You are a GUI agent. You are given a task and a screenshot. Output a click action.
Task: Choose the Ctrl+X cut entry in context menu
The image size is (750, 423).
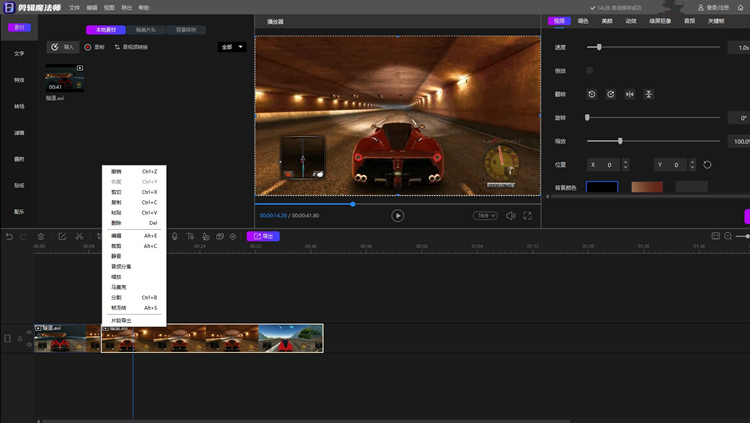click(x=134, y=192)
